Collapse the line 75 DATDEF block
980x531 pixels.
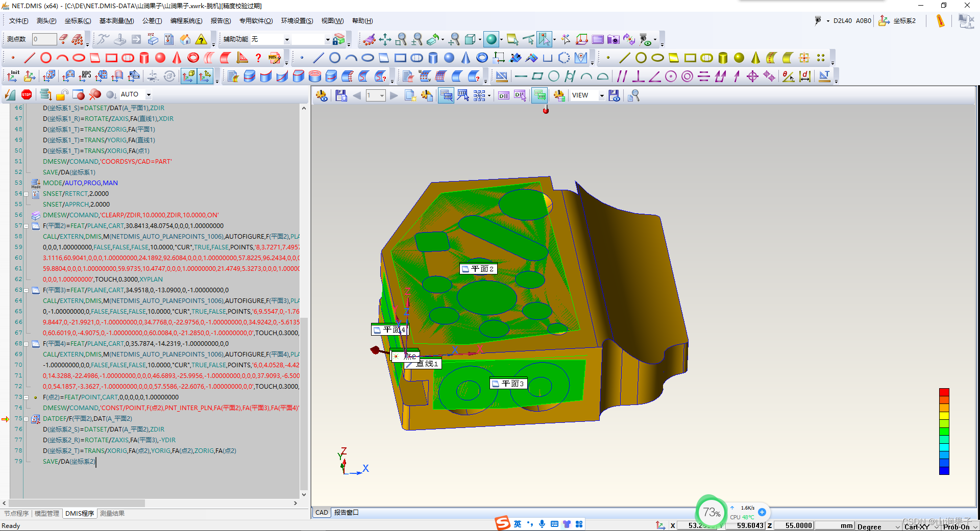26,419
